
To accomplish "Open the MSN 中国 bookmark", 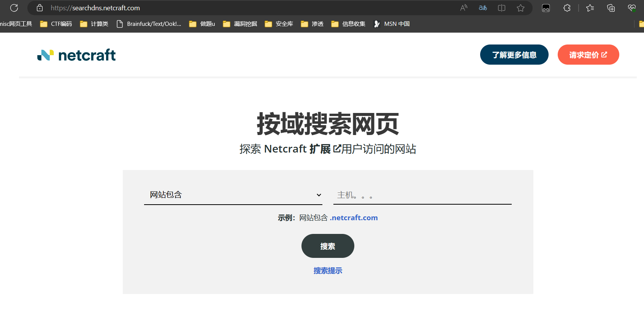I will [392, 24].
